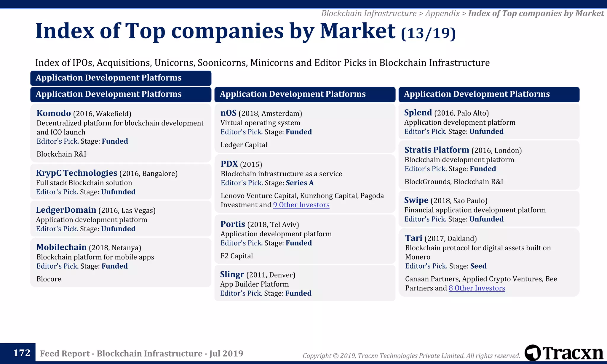607x364 pixels.
Task: Click 'Editor's Pick' under Slingr
Action: tap(241, 293)
